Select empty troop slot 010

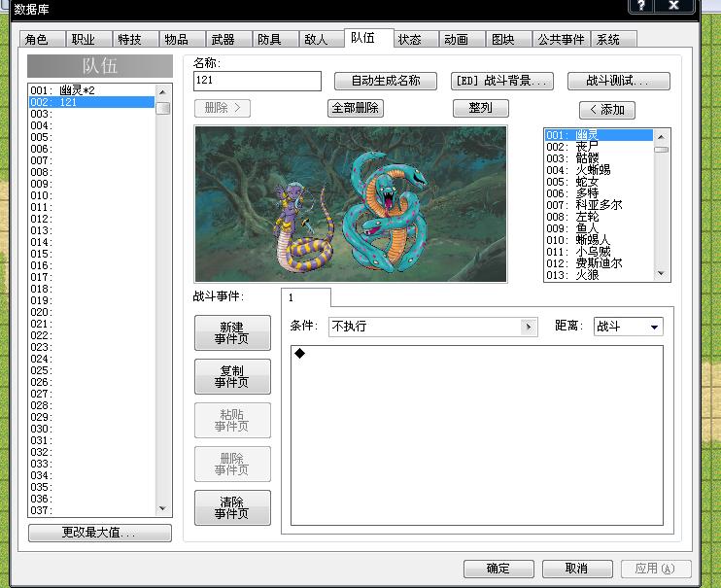pos(91,195)
